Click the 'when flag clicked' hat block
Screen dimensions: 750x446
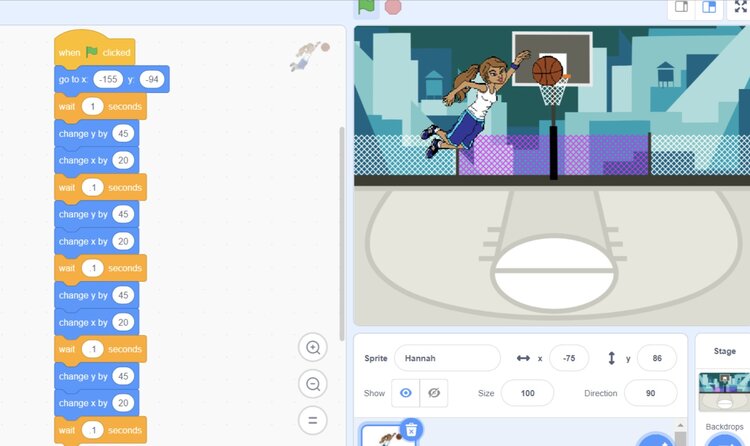[94, 52]
